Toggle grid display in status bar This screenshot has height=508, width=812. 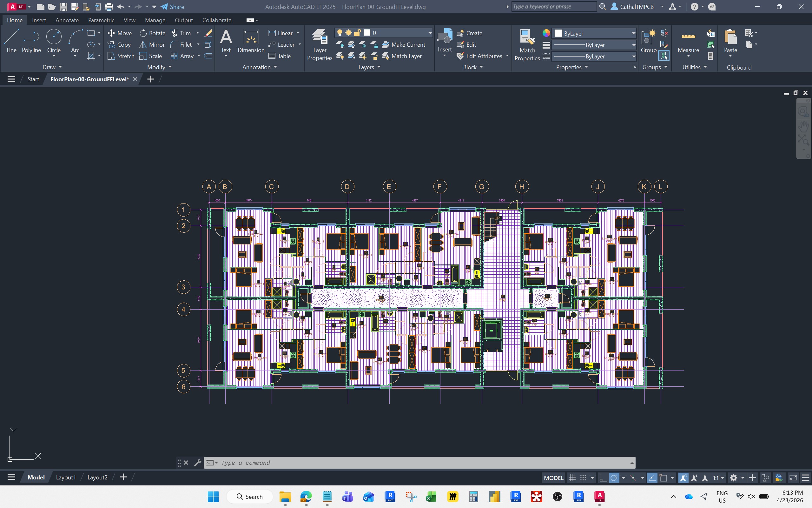click(x=571, y=478)
